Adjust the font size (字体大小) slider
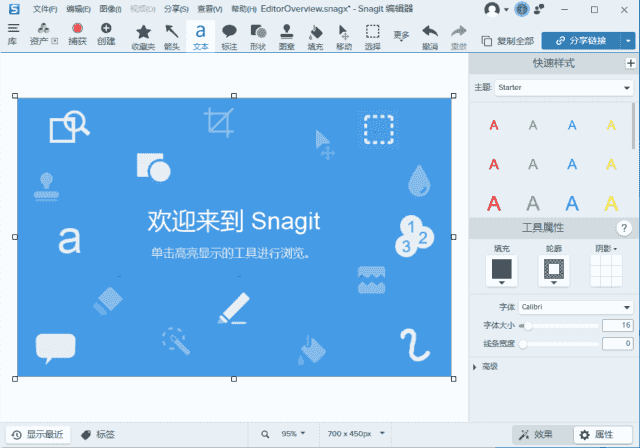640x448 pixels. click(528, 326)
